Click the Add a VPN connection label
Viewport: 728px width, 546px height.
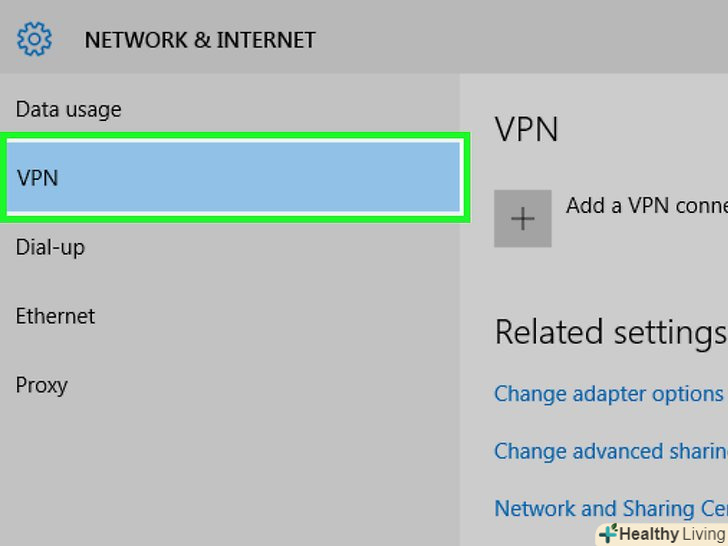click(x=646, y=205)
